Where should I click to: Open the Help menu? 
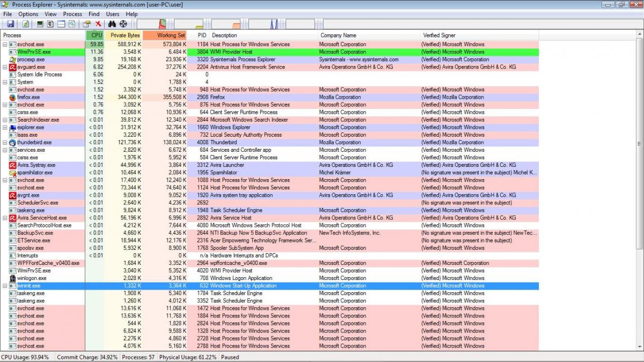[131, 14]
